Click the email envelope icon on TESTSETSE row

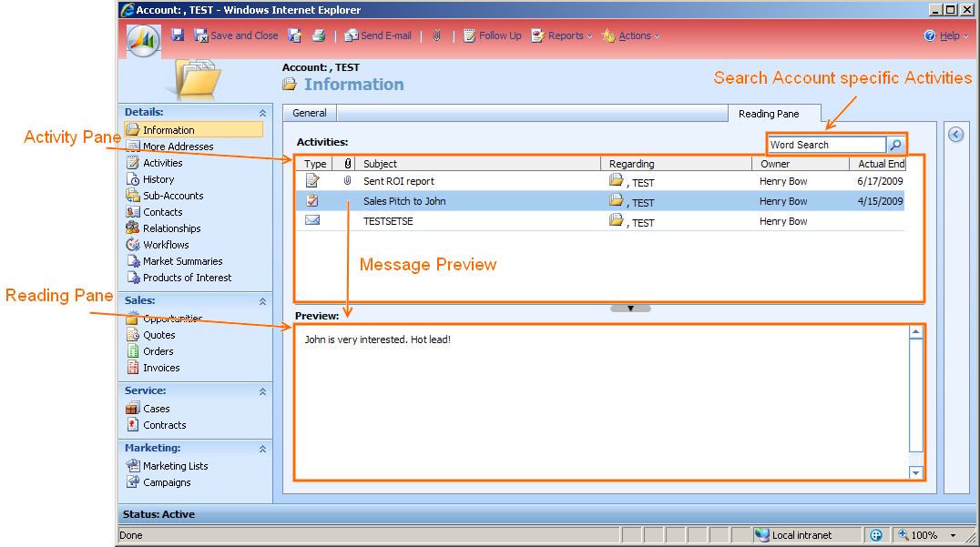tap(312, 220)
